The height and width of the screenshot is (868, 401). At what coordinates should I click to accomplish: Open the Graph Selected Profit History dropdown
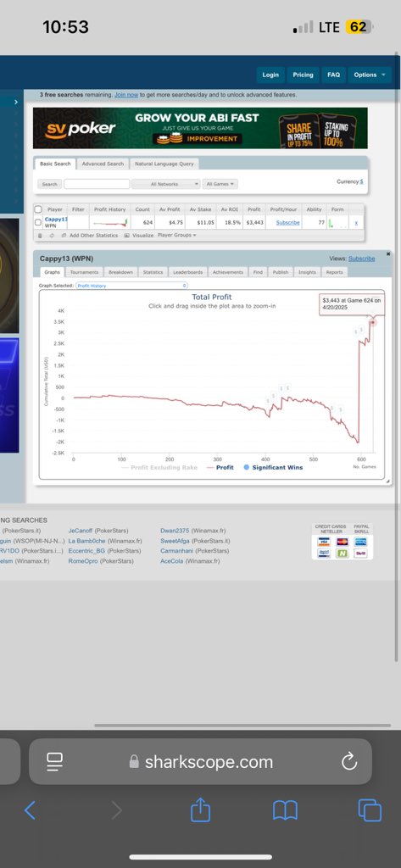pyautogui.click(x=131, y=286)
